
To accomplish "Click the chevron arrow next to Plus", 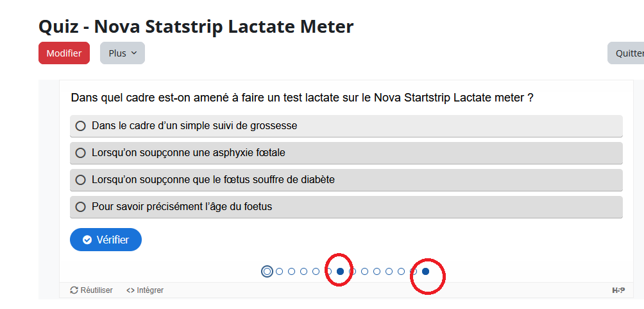I will (133, 53).
